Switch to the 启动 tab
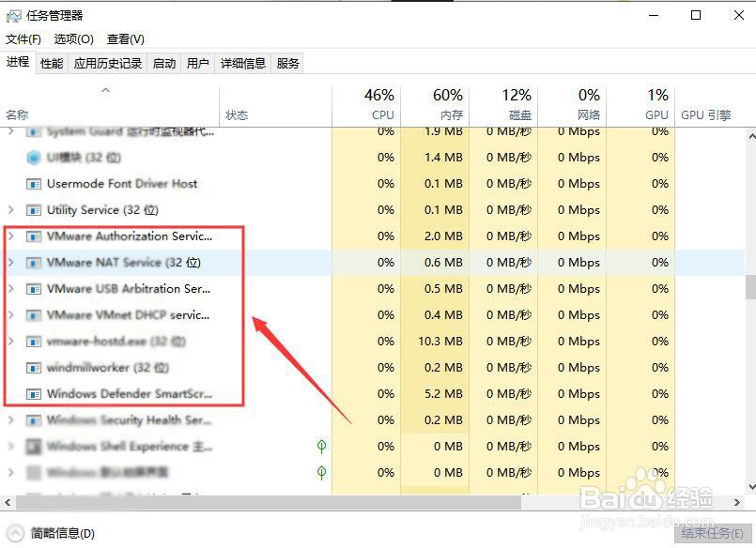Image resolution: width=756 pixels, height=548 pixels. coord(164,63)
